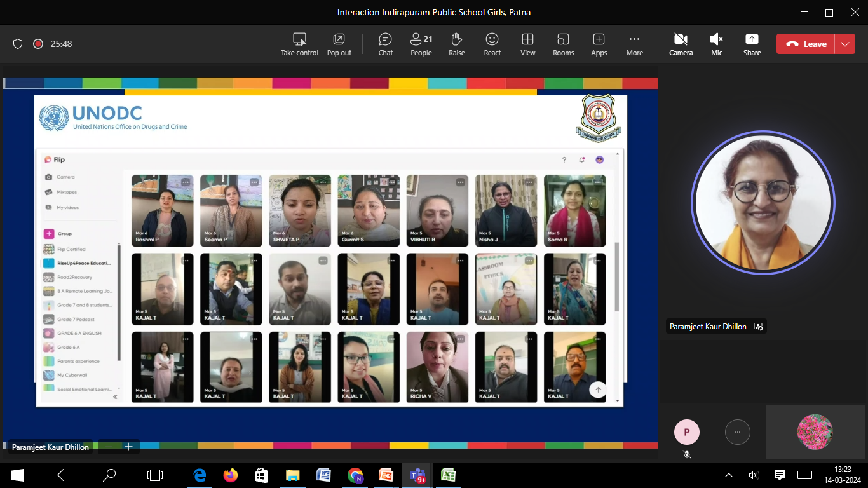The image size is (868, 488).
Task: Pop out the shared content
Action: [339, 44]
